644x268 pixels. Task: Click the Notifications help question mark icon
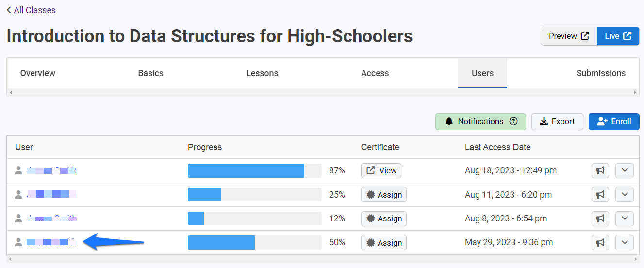pyautogui.click(x=513, y=121)
